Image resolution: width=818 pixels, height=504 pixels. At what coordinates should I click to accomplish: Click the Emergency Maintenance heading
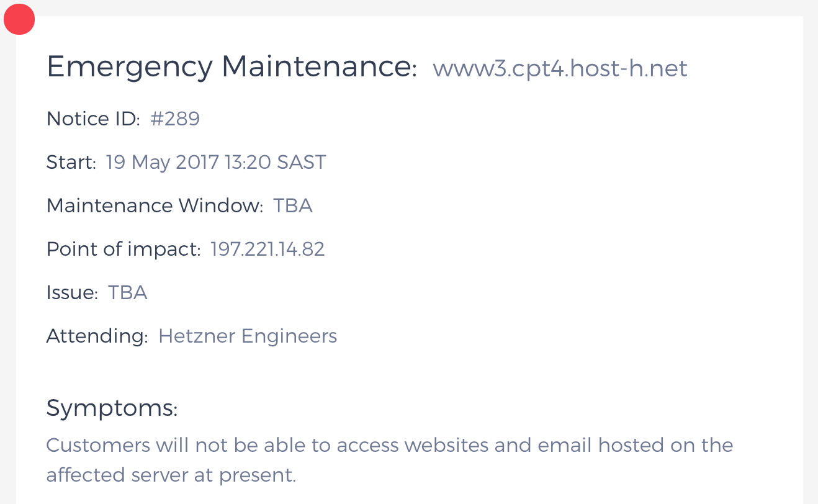coord(231,67)
